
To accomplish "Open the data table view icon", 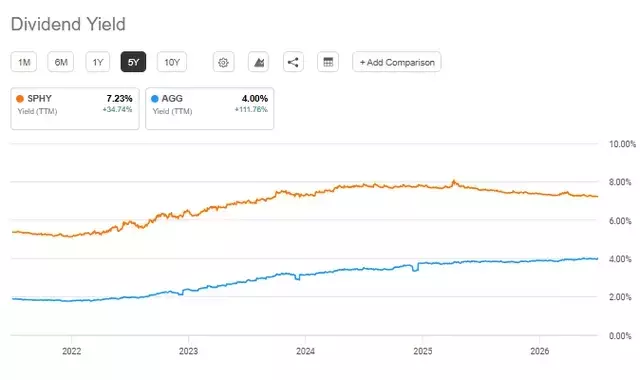I will pyautogui.click(x=328, y=62).
